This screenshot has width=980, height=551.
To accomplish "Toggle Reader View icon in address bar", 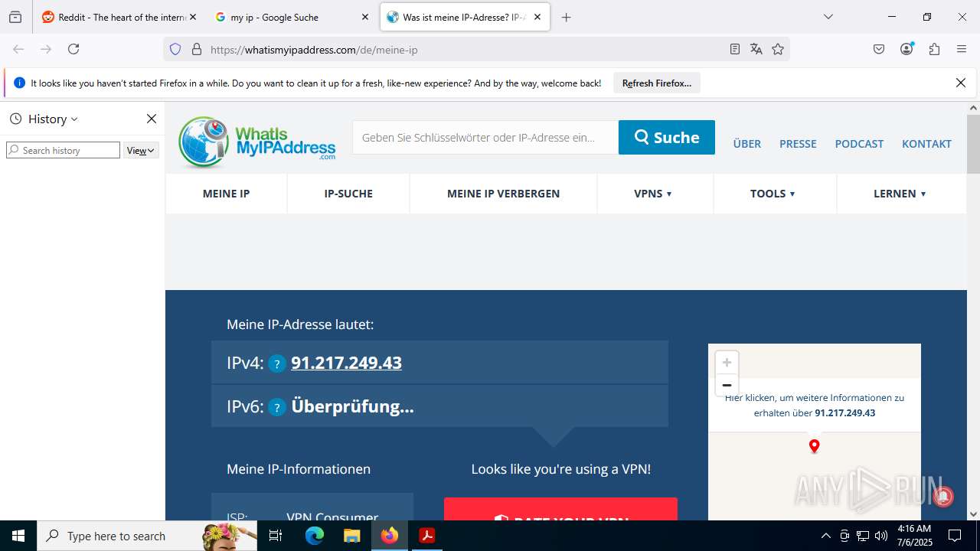I will 735,49.
